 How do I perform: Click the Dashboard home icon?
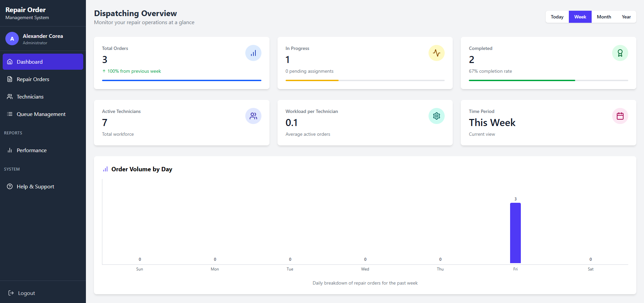(10, 62)
